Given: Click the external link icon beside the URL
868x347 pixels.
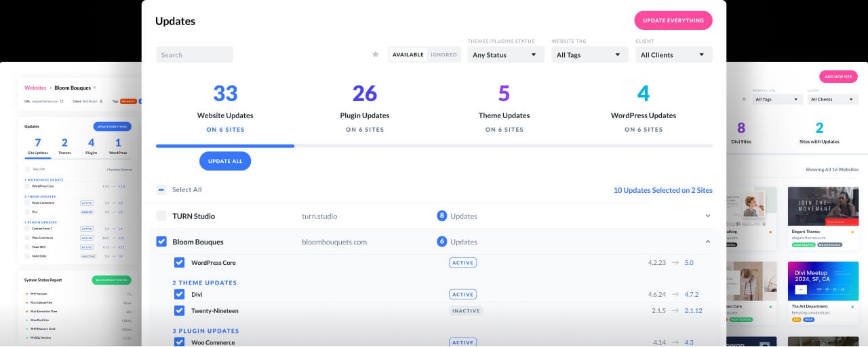Looking at the screenshot, I should (61, 101).
